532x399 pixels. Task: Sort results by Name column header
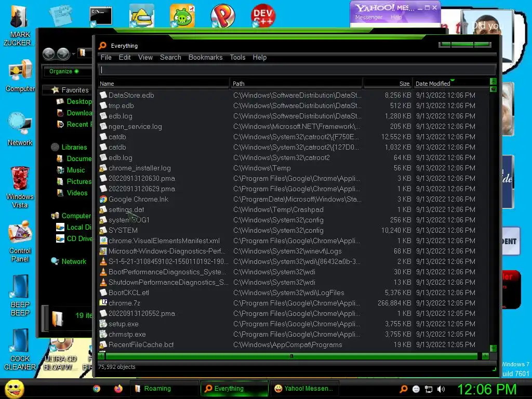164,84
